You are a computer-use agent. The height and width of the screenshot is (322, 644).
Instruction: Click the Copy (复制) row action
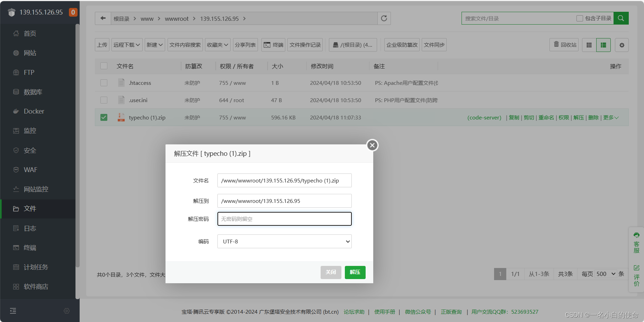pyautogui.click(x=514, y=117)
